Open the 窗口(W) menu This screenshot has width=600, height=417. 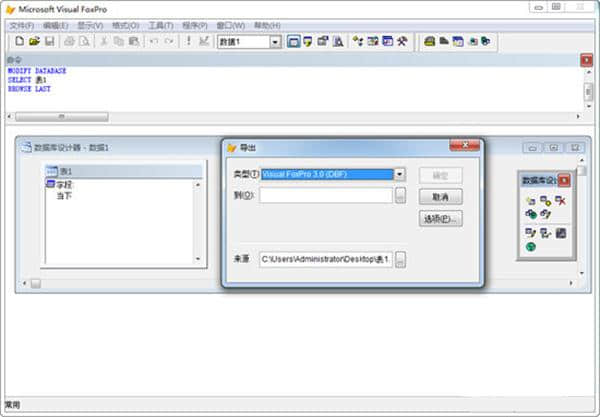point(231,26)
